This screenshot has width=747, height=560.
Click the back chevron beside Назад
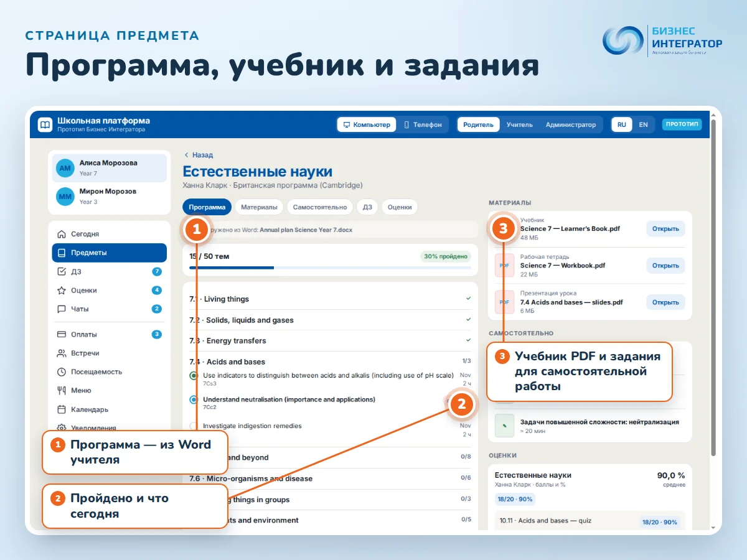(x=186, y=155)
